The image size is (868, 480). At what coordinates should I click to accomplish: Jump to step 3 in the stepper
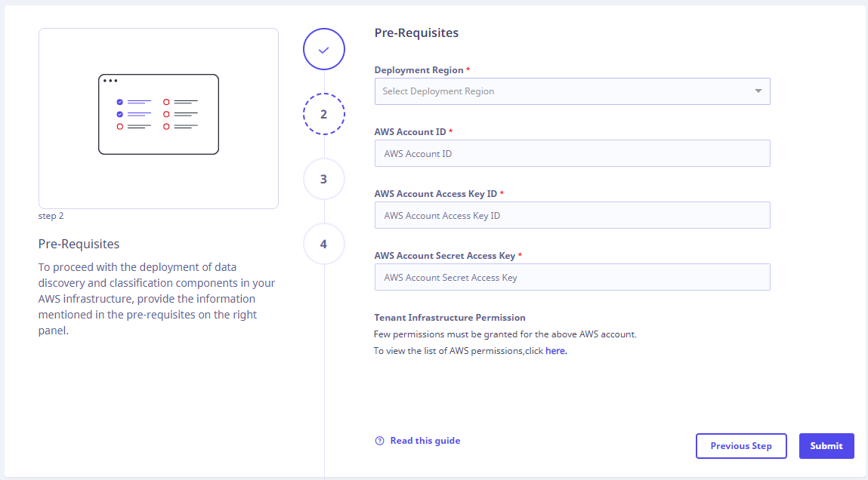click(x=324, y=179)
